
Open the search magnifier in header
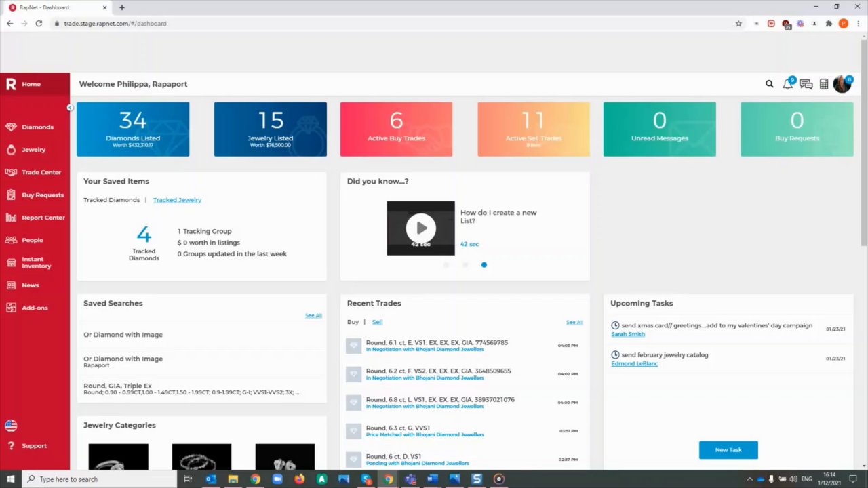(770, 84)
